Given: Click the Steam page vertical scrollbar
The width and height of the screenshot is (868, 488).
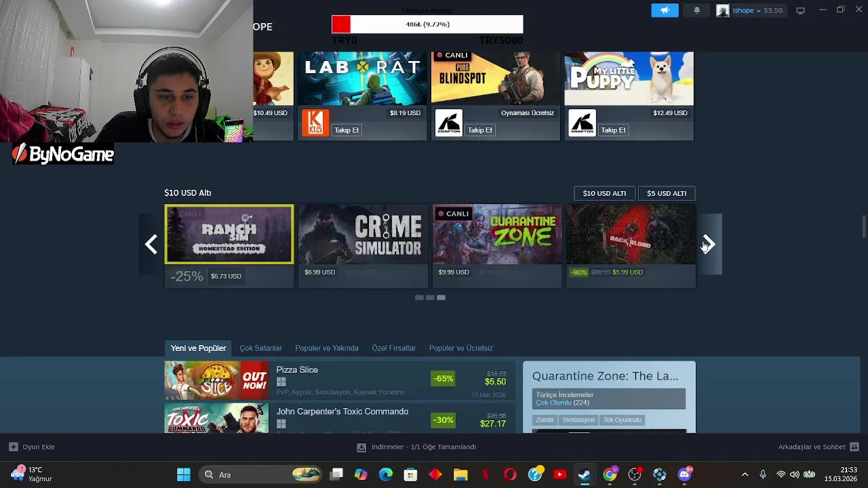Looking at the screenshot, I should click(864, 227).
